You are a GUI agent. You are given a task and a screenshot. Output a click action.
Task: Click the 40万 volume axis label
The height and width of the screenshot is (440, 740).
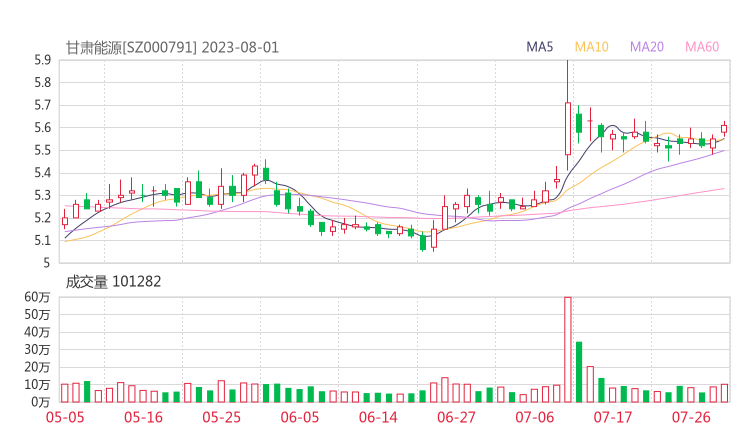pyautogui.click(x=37, y=332)
